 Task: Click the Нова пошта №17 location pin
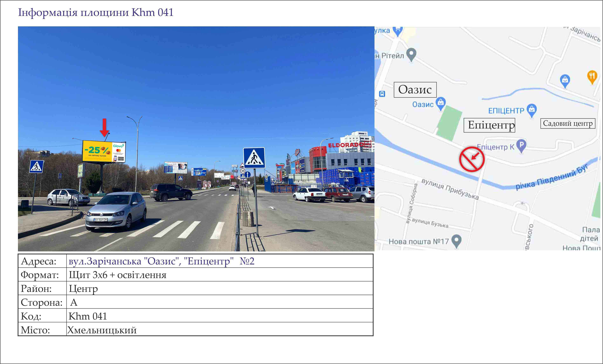pos(456,241)
